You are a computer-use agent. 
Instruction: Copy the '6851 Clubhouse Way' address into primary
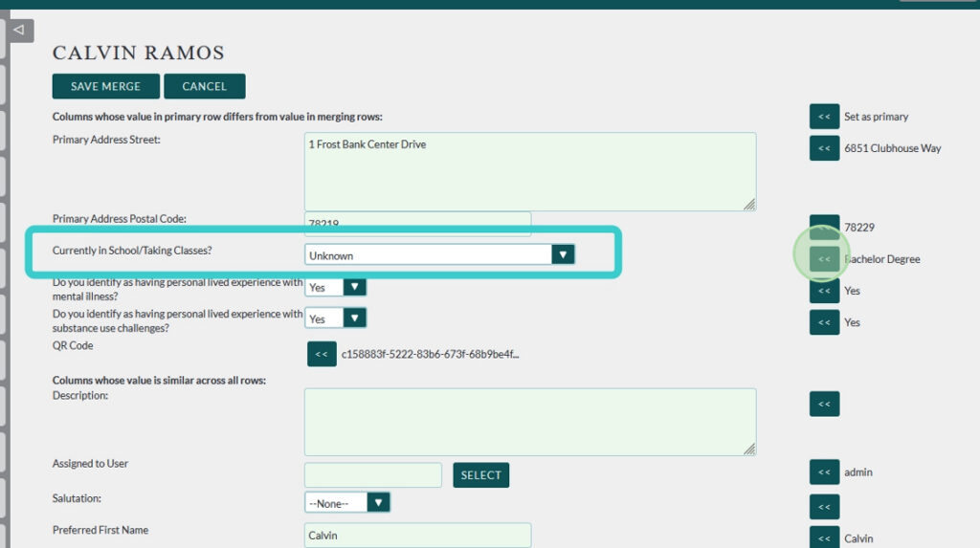click(824, 148)
